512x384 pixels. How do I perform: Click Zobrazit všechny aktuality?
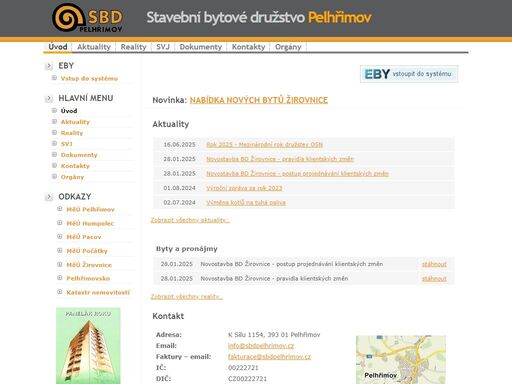coord(190,220)
